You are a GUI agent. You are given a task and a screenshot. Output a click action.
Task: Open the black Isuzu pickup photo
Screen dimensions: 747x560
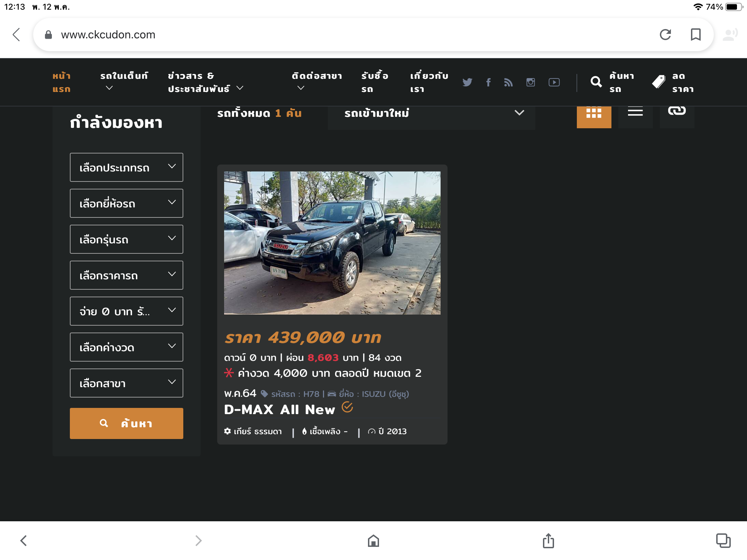[x=332, y=243]
